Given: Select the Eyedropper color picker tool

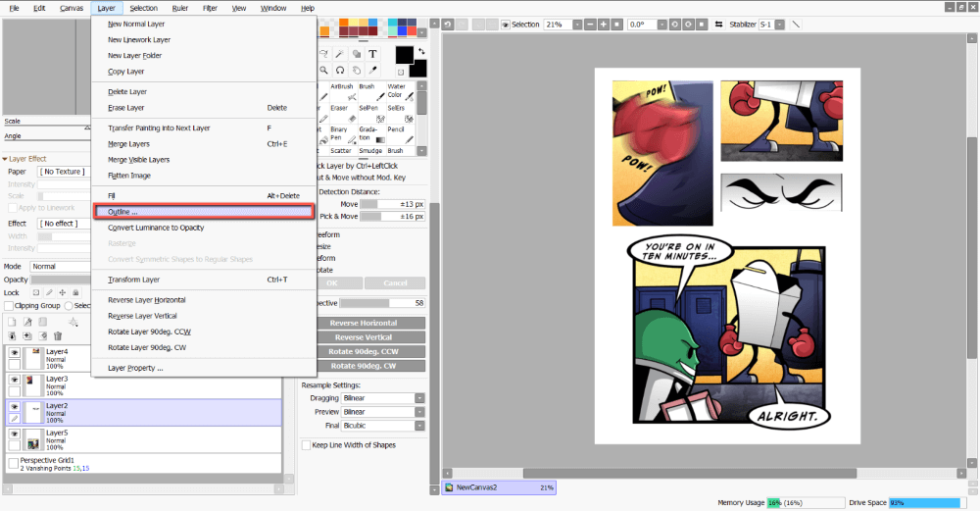Looking at the screenshot, I should click(372, 70).
